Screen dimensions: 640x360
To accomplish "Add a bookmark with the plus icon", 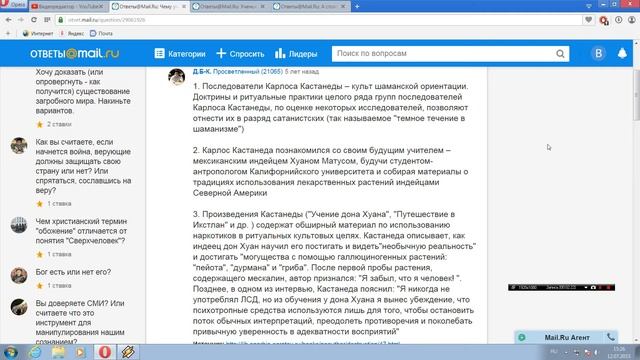I will tap(8, 33).
